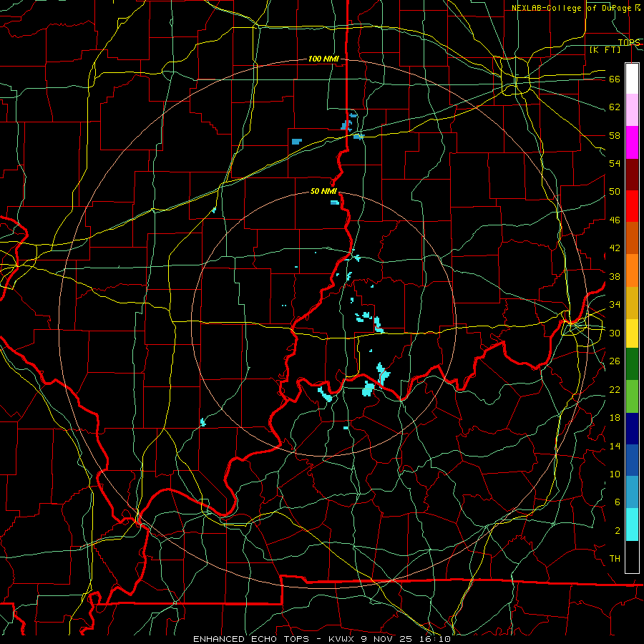The image size is (644, 644).
Task: Click the 100 NMI range ring label
Action: 323,59
